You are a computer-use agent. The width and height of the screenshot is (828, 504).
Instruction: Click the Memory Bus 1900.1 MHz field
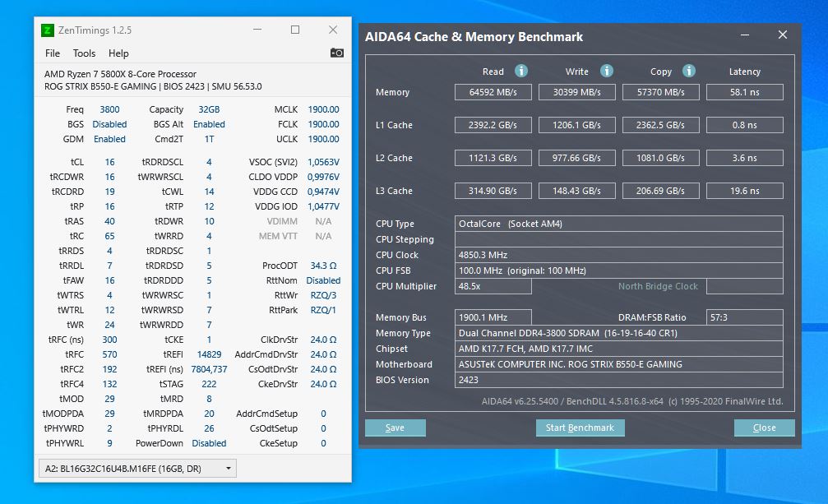click(494, 317)
